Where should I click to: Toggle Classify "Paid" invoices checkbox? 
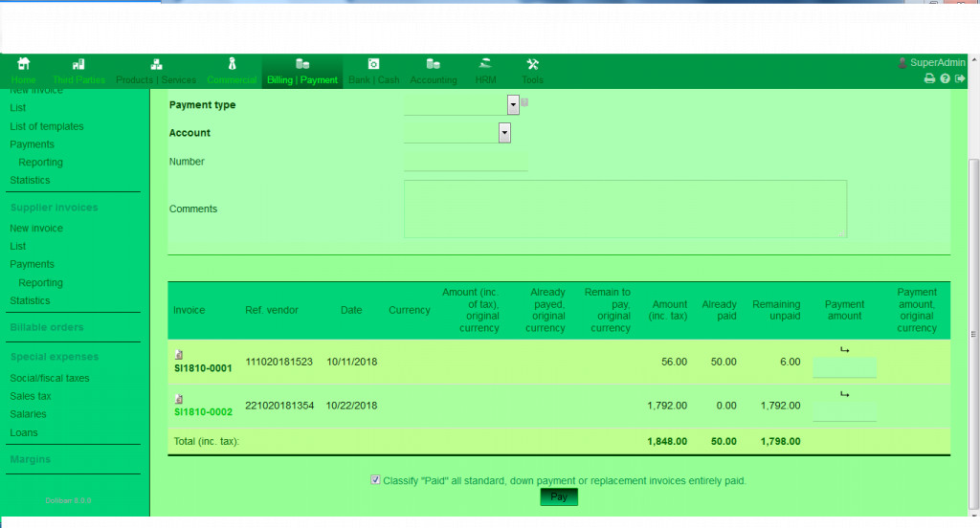(x=375, y=480)
